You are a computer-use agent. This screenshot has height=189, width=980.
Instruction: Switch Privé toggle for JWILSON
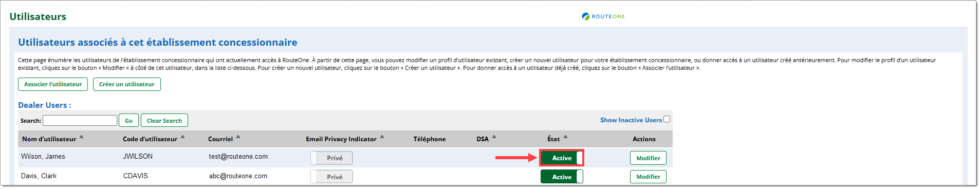click(331, 158)
